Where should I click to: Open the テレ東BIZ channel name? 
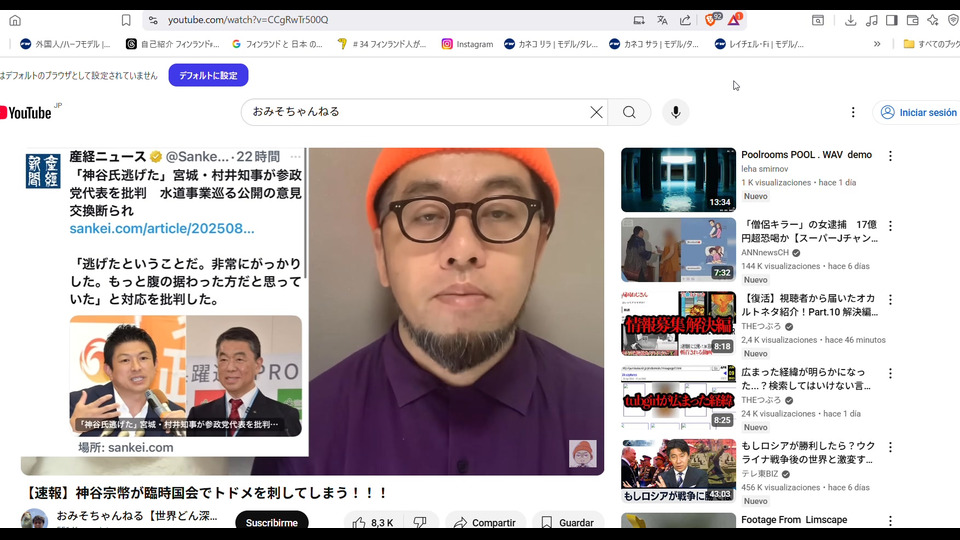(x=760, y=474)
